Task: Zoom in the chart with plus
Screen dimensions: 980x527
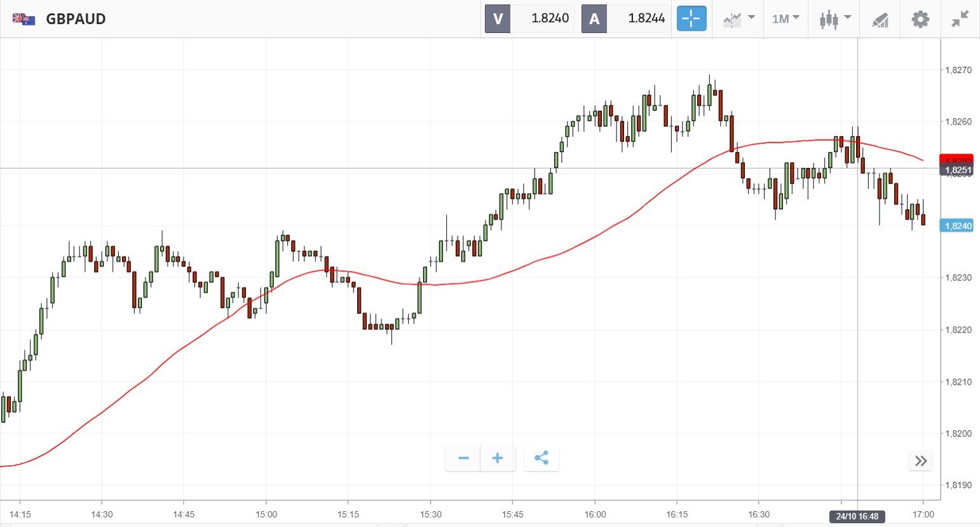Action: tap(498, 458)
